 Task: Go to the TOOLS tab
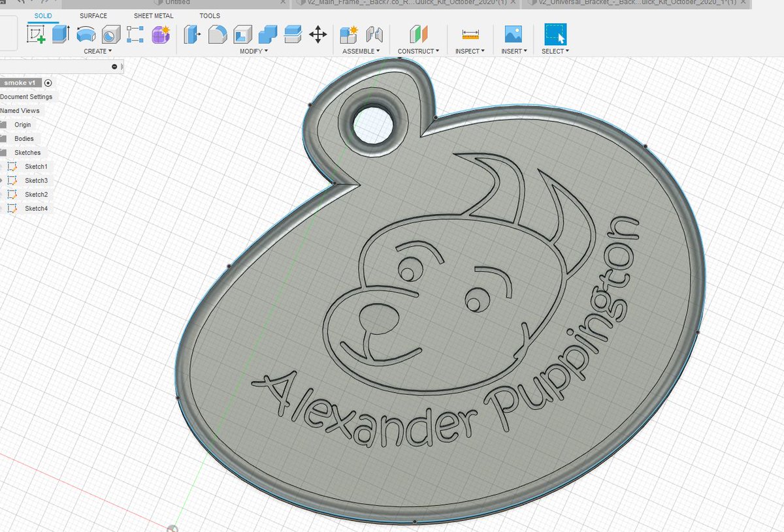(210, 16)
